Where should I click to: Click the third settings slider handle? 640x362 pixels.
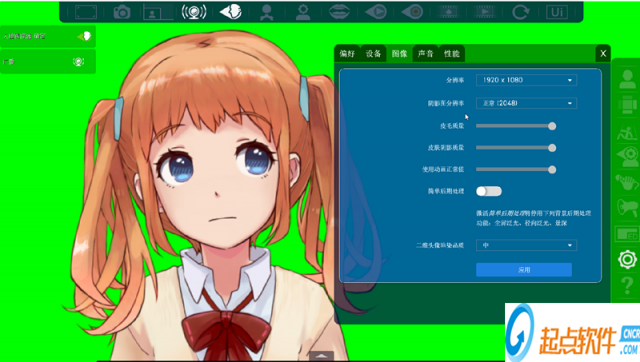tap(552, 169)
